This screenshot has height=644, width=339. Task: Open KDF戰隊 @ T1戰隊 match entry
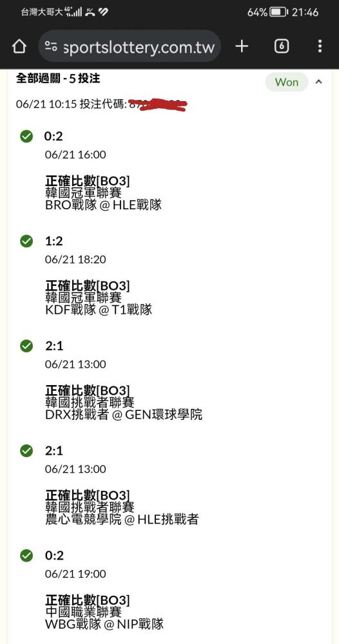coord(99,310)
